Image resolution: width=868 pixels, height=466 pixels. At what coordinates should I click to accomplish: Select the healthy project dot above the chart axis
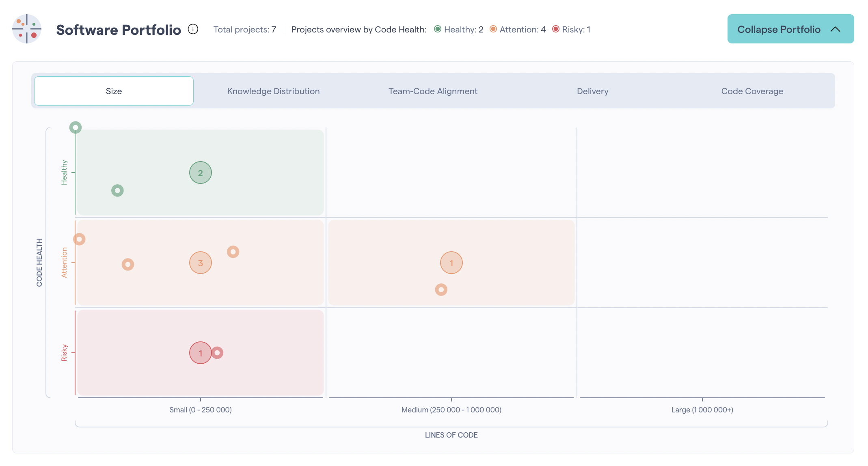click(x=76, y=127)
